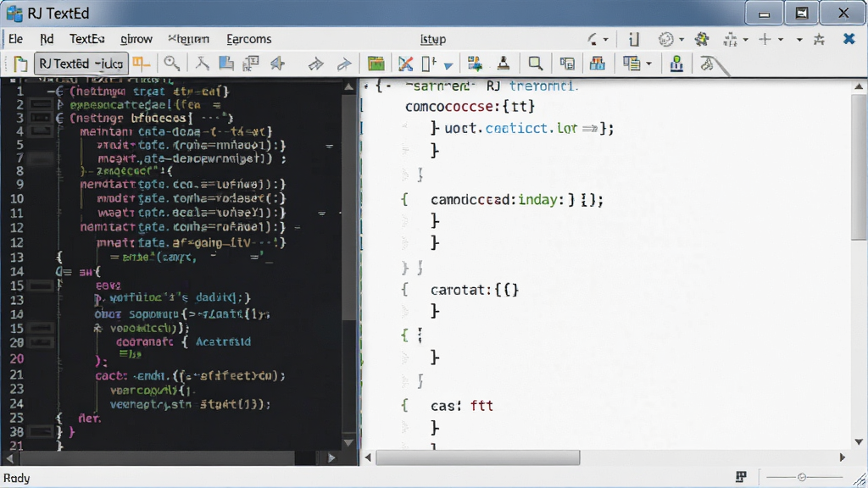The width and height of the screenshot is (868, 488).
Task: Click the blue boxes icon in the toolbar
Action: [x=598, y=64]
